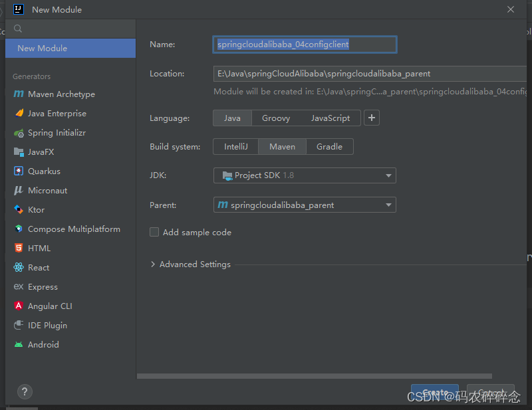Image resolution: width=532 pixels, height=410 pixels.
Task: Click the horizontal scrollbar at the bottom
Action: coord(315,376)
